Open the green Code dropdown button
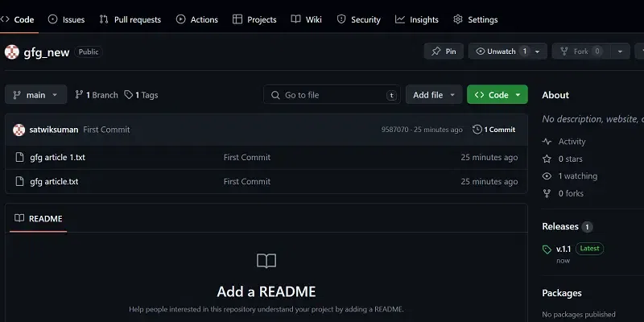Viewport: 644px width, 322px height. (x=497, y=95)
